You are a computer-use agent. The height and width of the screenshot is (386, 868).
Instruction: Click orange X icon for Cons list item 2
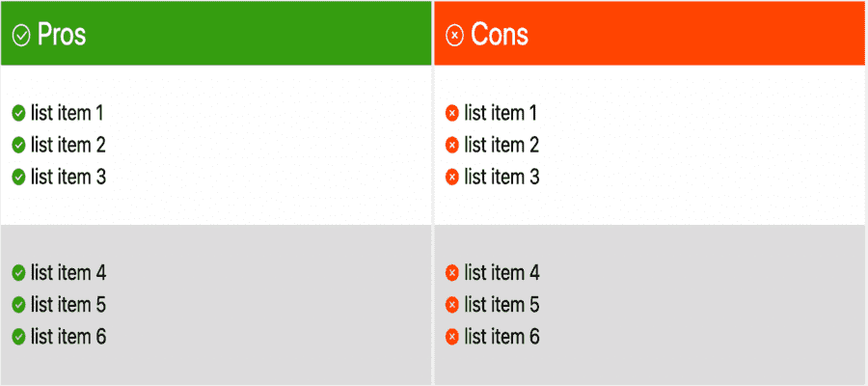point(452,146)
